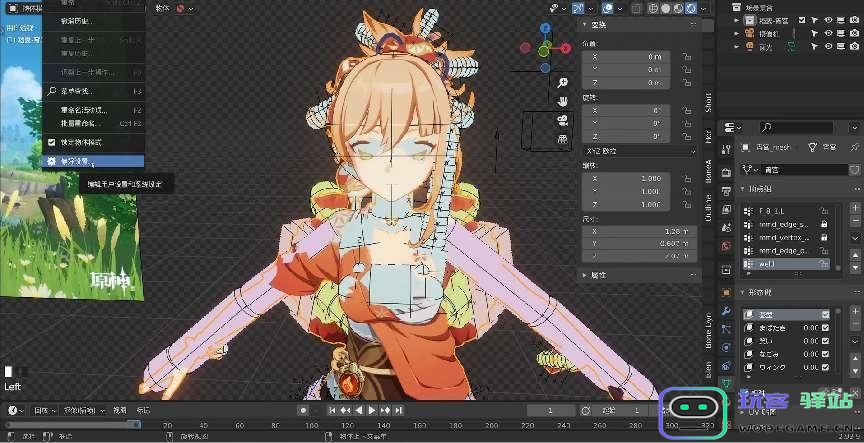Screen dimensions: 864x443
Task: Open the gizmo options dropdown arrow
Action: [591, 8]
